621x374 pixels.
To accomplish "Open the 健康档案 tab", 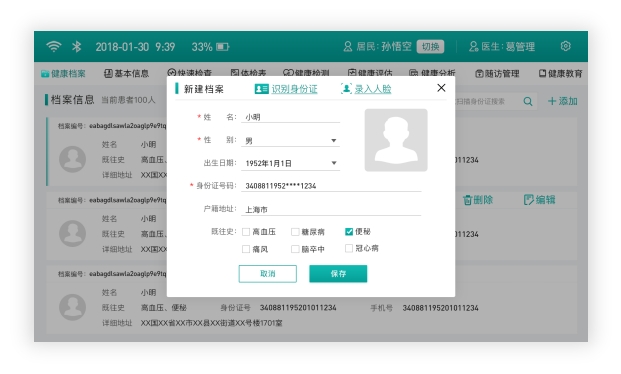I will [x=63, y=74].
